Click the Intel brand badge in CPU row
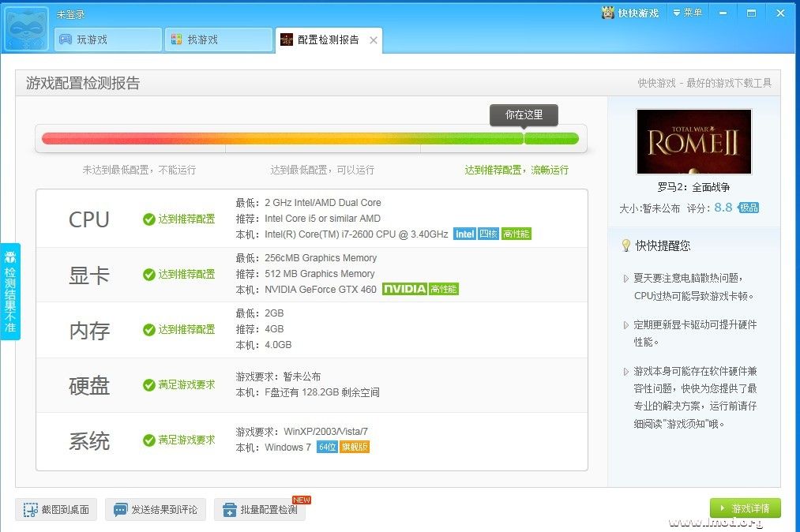The image size is (800, 532). tap(464, 234)
